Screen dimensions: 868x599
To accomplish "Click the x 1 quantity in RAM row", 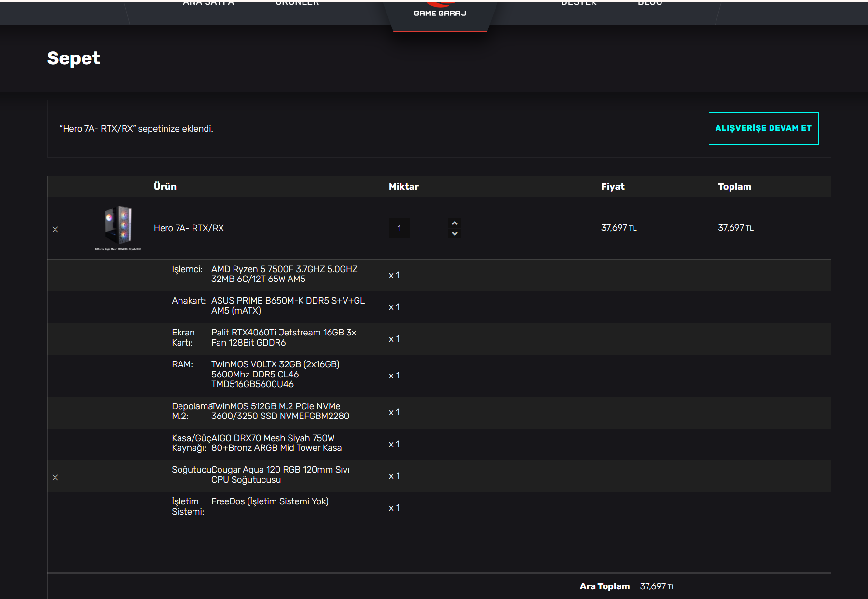I will point(394,376).
